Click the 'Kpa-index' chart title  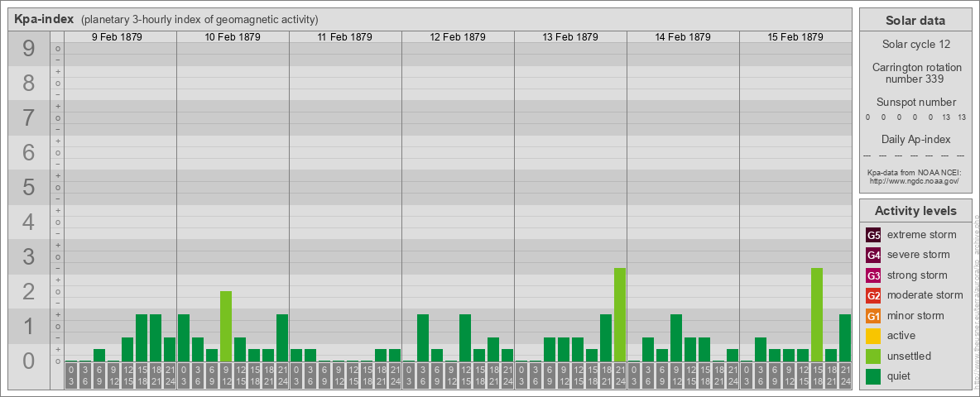(44, 19)
